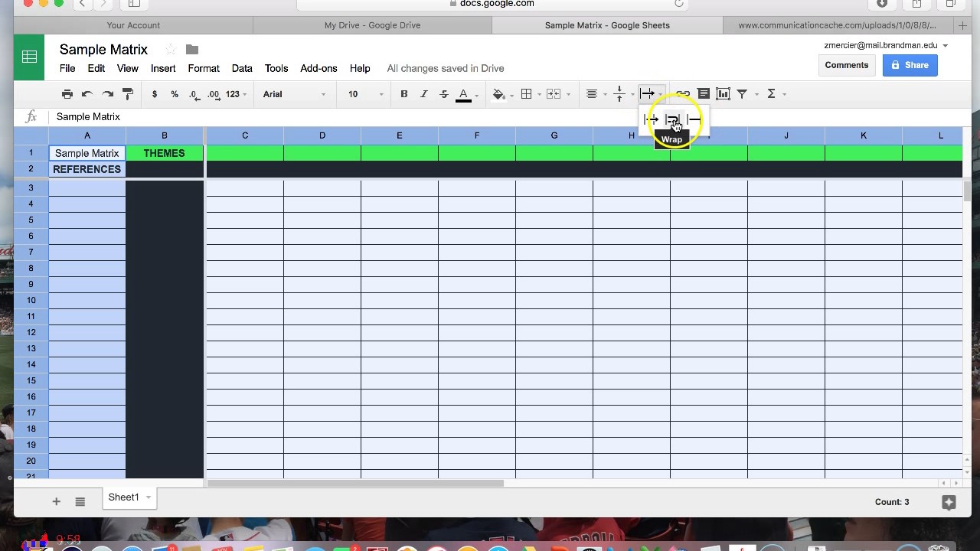Image resolution: width=980 pixels, height=551 pixels.
Task: Open more number formats 123 dropdown
Action: pos(236,94)
